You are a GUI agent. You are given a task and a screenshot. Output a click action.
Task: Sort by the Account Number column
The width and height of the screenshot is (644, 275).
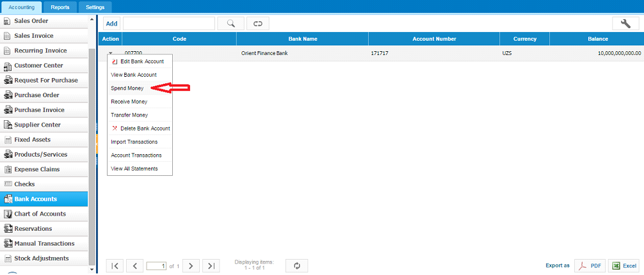(434, 39)
